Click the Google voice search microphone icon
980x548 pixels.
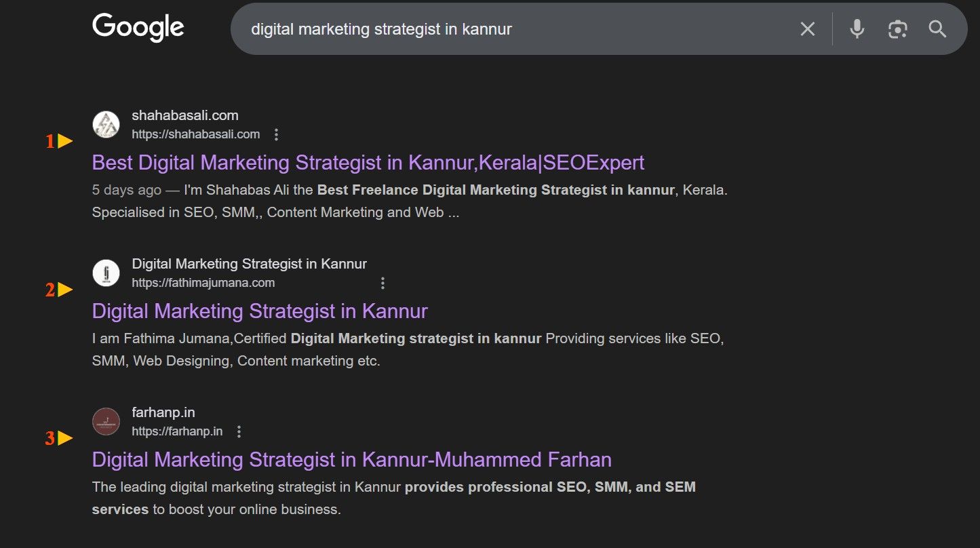pos(857,29)
